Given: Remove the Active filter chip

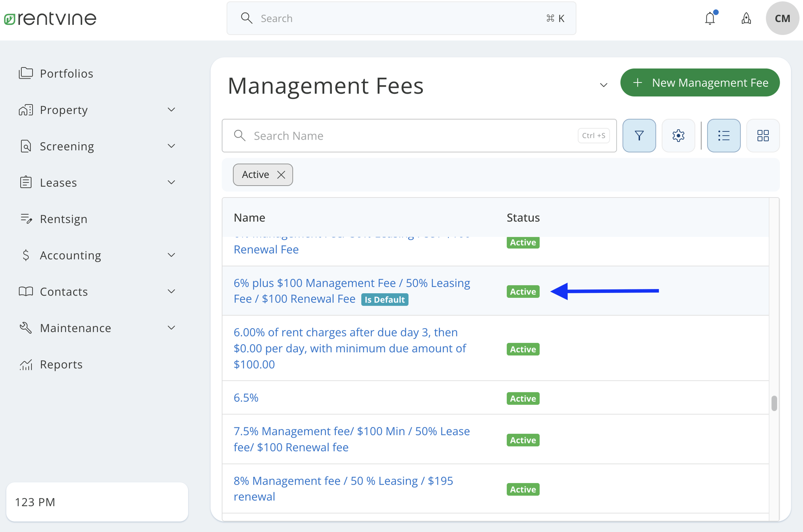Looking at the screenshot, I should tap(281, 175).
